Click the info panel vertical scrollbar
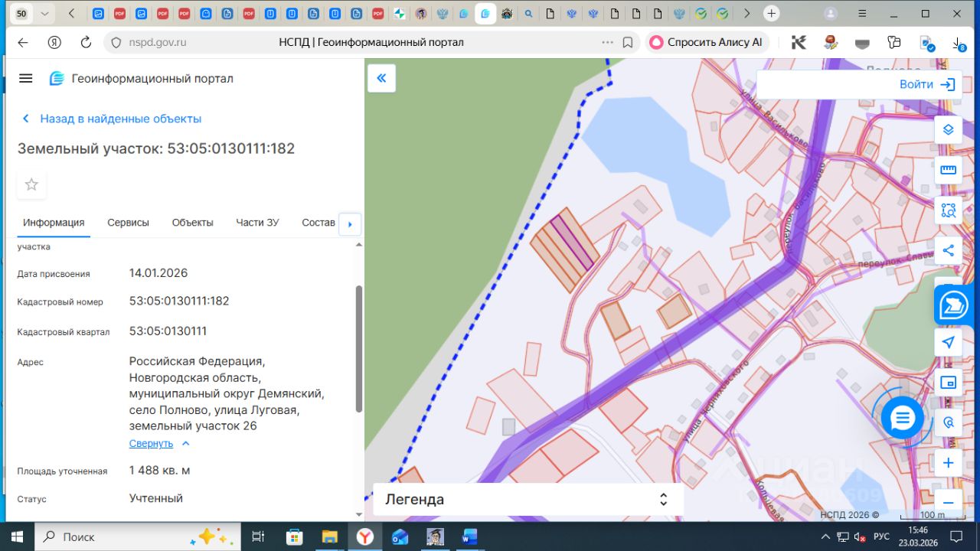 point(359,348)
